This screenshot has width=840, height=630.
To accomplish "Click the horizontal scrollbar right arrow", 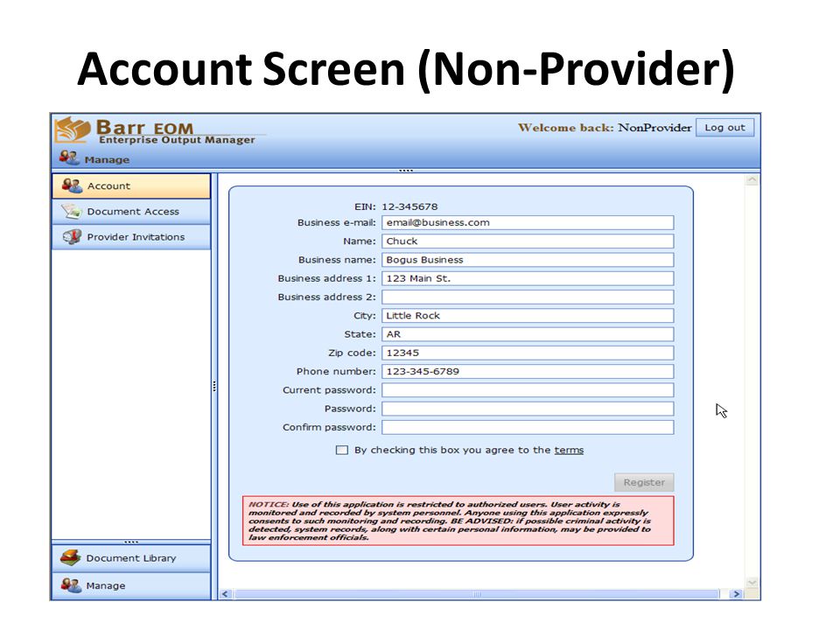I will (736, 593).
